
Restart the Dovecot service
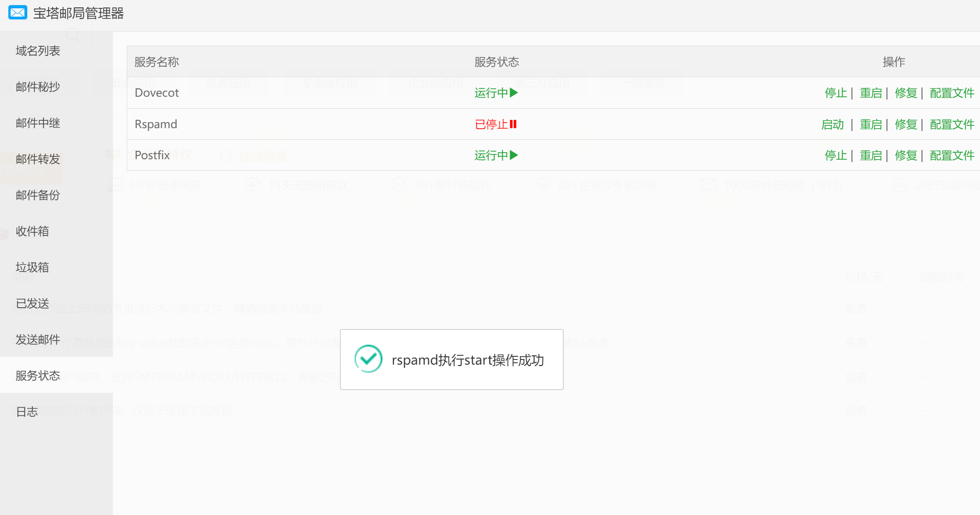(x=871, y=93)
